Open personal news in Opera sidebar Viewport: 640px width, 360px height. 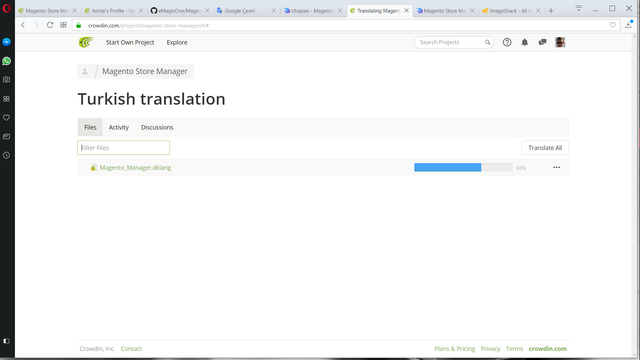point(7,136)
